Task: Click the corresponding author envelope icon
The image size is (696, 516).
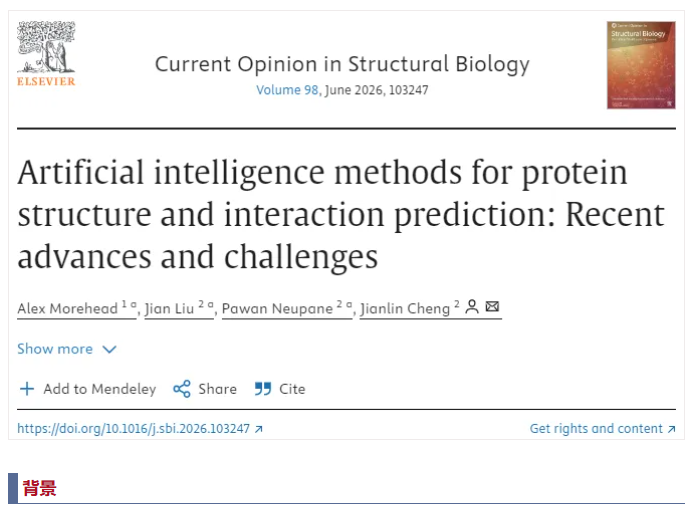Action: point(492,307)
